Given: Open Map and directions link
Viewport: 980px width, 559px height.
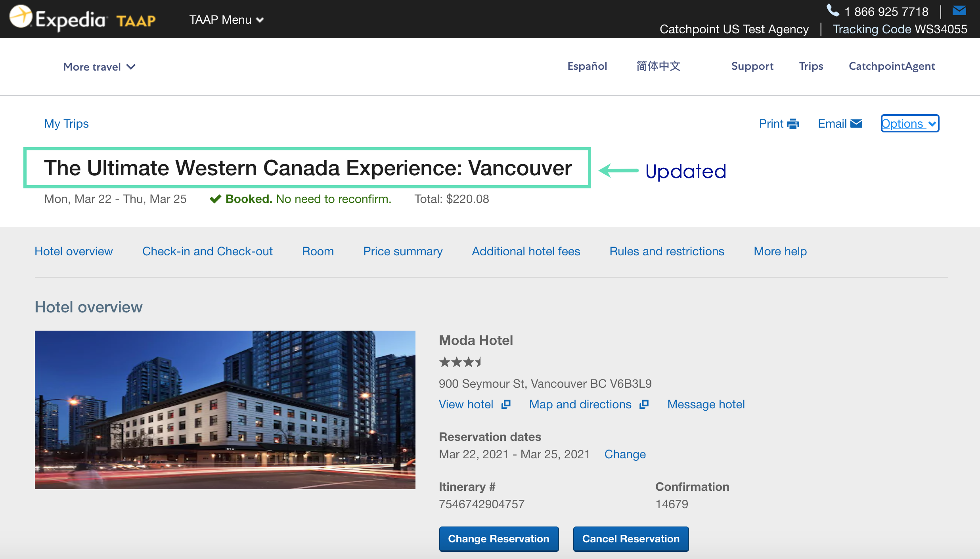Looking at the screenshot, I should [x=580, y=404].
